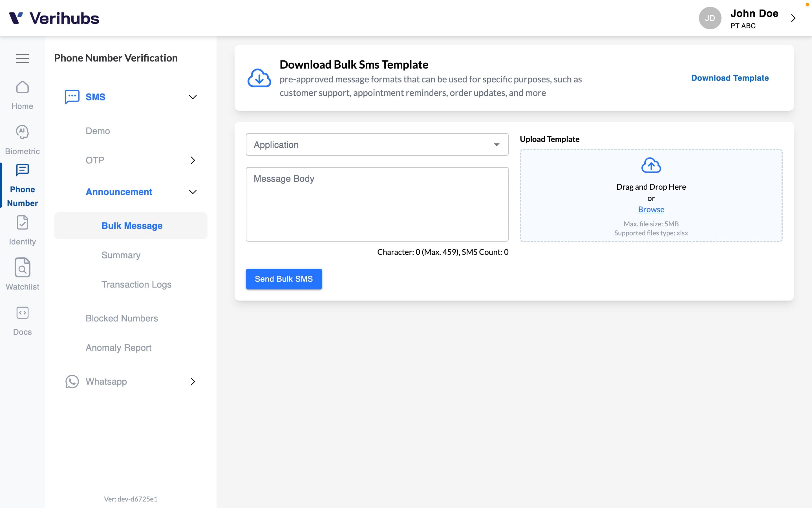Select the OTP menu item
Image resolution: width=812 pixels, height=508 pixels.
pos(95,160)
